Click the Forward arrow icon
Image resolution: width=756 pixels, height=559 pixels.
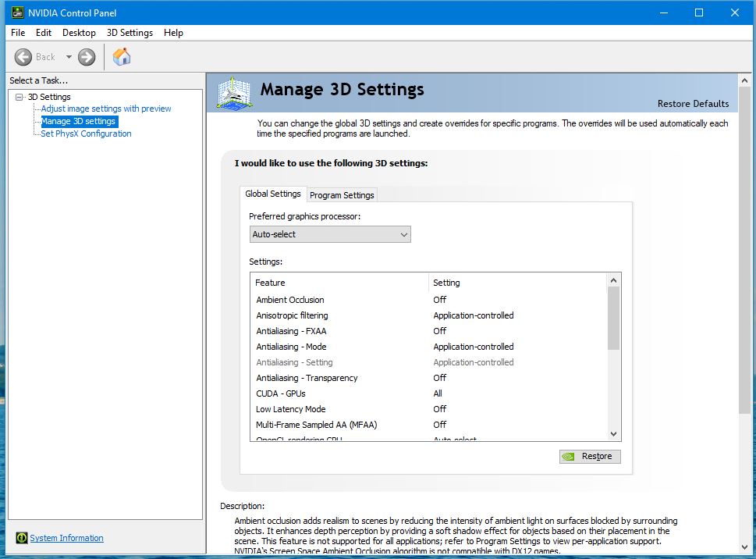[x=87, y=57]
